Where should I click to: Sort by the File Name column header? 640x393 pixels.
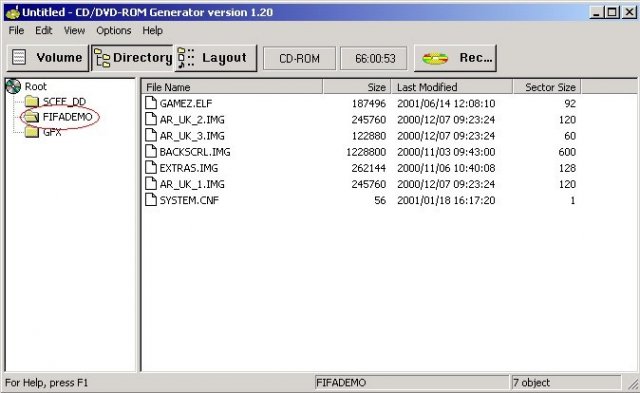pos(233,87)
